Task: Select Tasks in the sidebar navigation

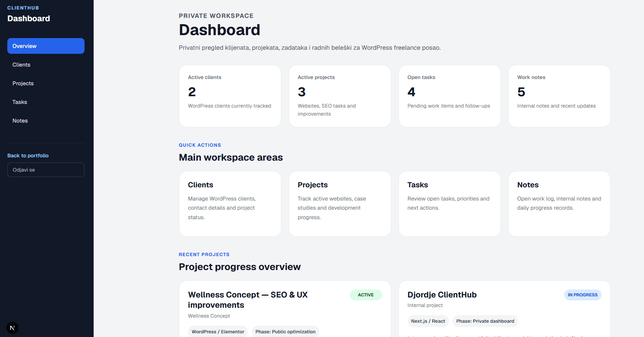Action: coord(46,102)
